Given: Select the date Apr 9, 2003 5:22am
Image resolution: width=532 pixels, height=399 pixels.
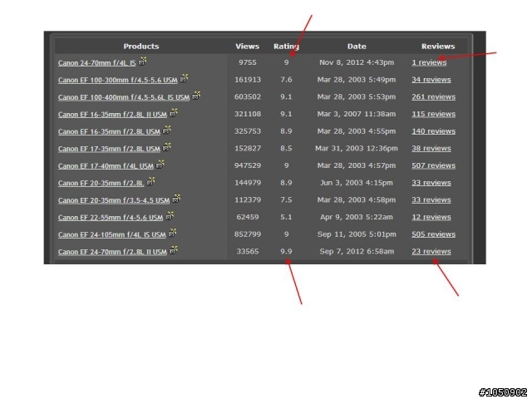Looking at the screenshot, I should click(x=357, y=217).
